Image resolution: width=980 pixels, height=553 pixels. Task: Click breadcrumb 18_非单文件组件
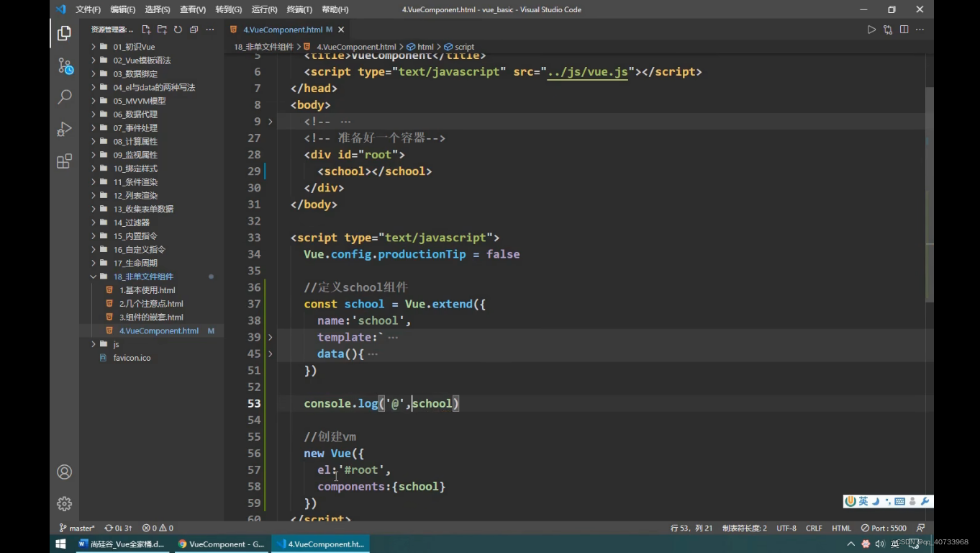[x=263, y=47]
